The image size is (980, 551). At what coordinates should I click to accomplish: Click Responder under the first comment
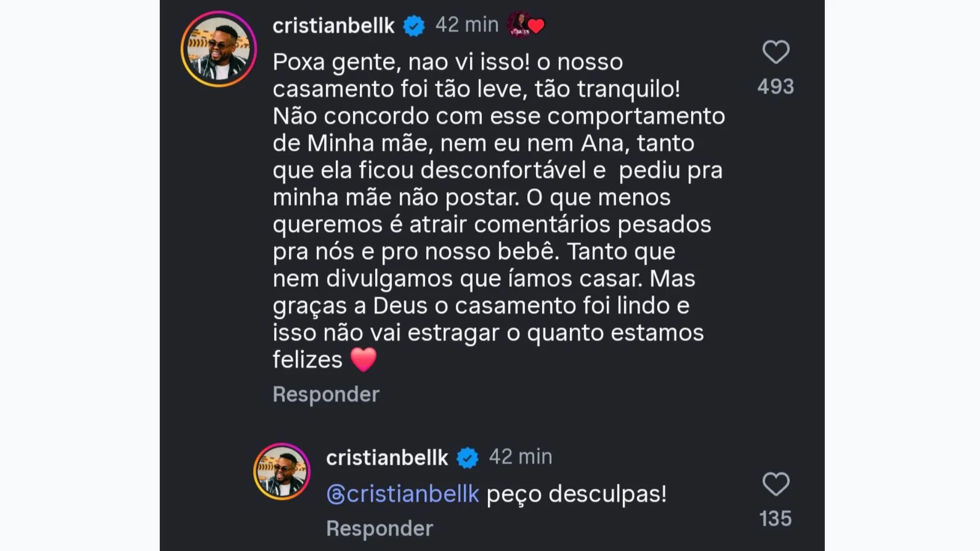click(326, 394)
